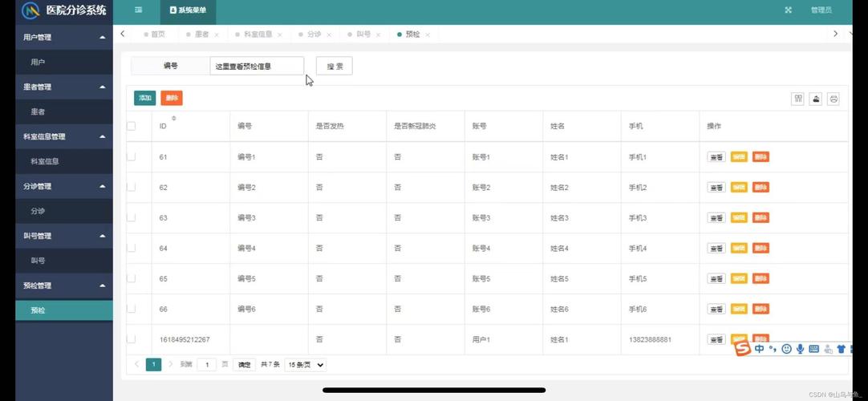This screenshot has width=868, height=401.
Task: Click the ID column sort arrows
Action: (174, 119)
